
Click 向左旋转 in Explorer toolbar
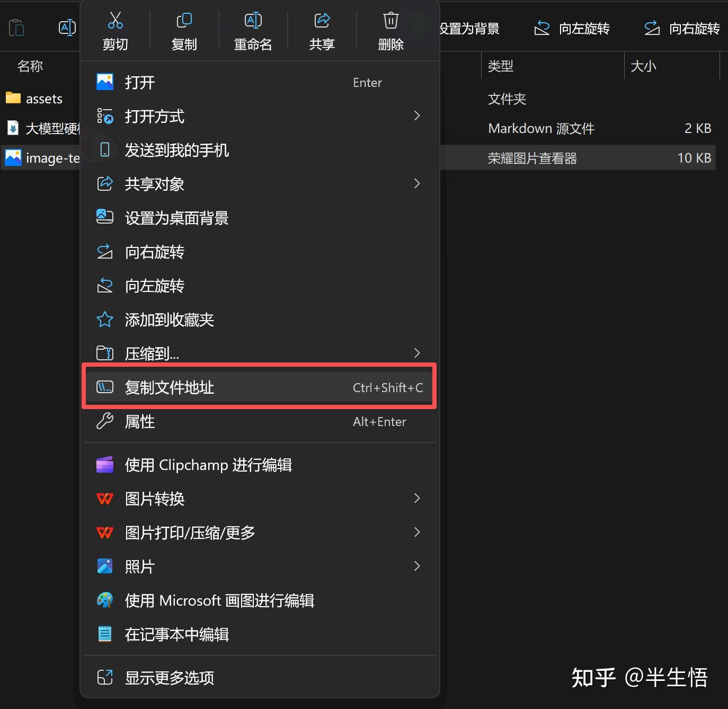[572, 28]
